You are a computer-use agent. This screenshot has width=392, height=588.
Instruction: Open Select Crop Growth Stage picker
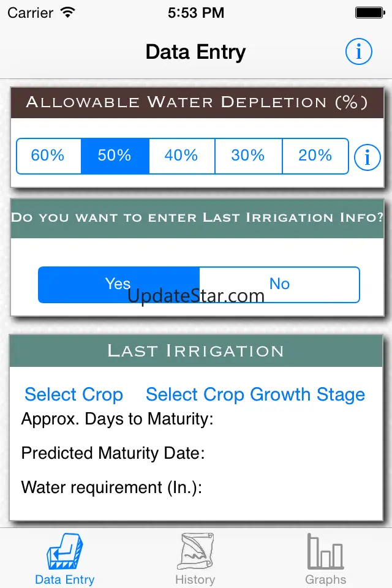point(255,394)
